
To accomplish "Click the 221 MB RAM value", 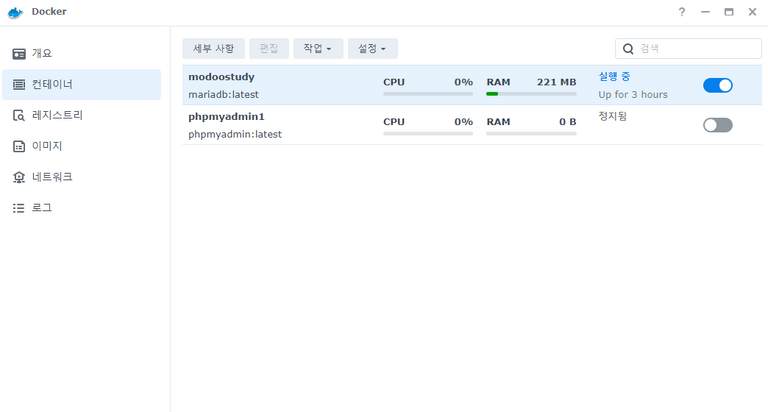I will tap(556, 82).
